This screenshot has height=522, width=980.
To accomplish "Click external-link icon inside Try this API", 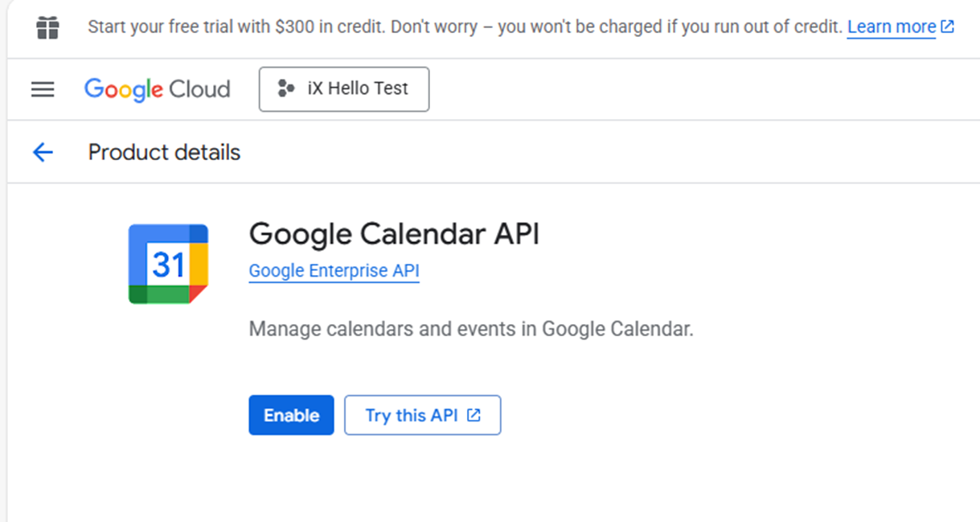I will tap(474, 415).
